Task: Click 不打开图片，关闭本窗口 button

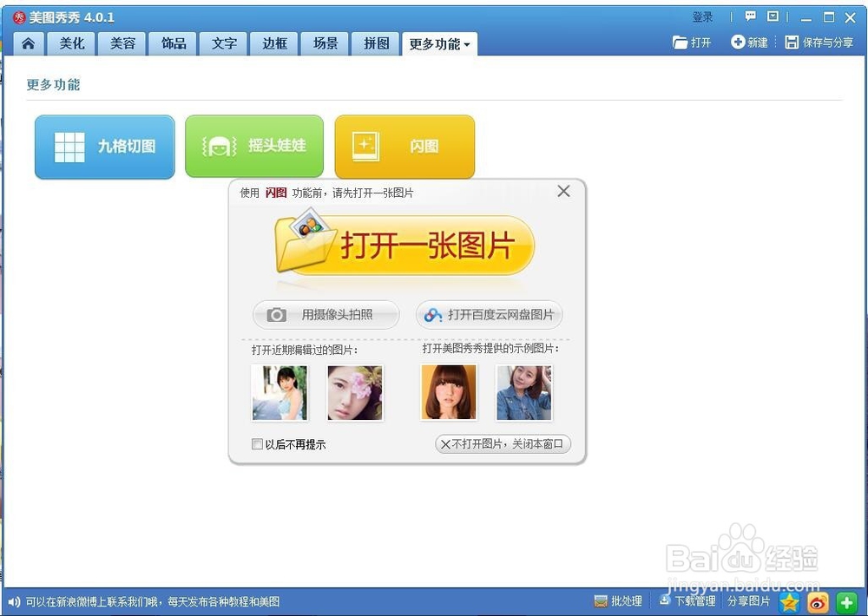Action: click(503, 444)
